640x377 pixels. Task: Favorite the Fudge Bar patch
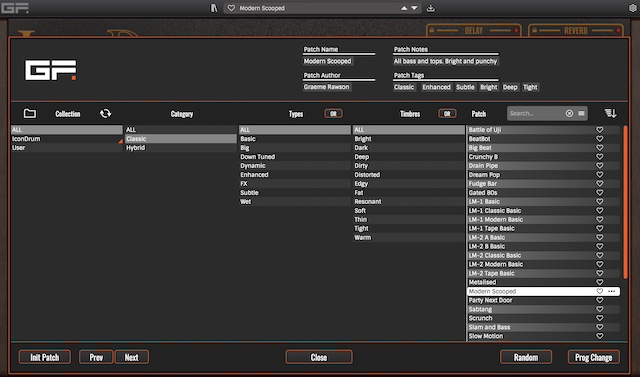pyautogui.click(x=600, y=184)
